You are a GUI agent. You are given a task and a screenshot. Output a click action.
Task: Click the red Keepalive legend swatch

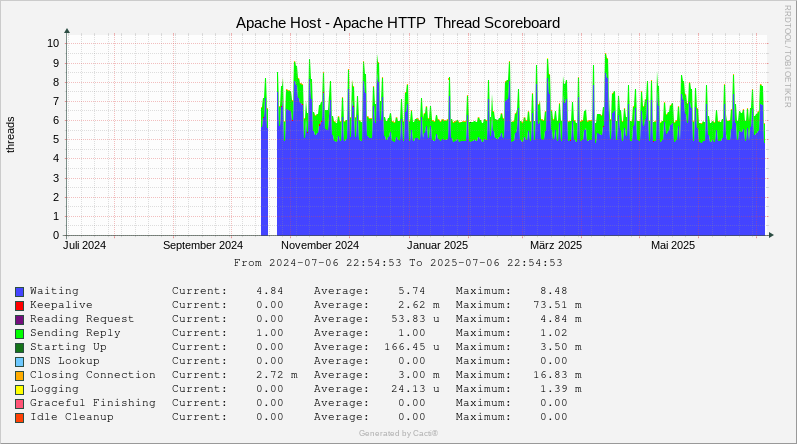pos(19,306)
